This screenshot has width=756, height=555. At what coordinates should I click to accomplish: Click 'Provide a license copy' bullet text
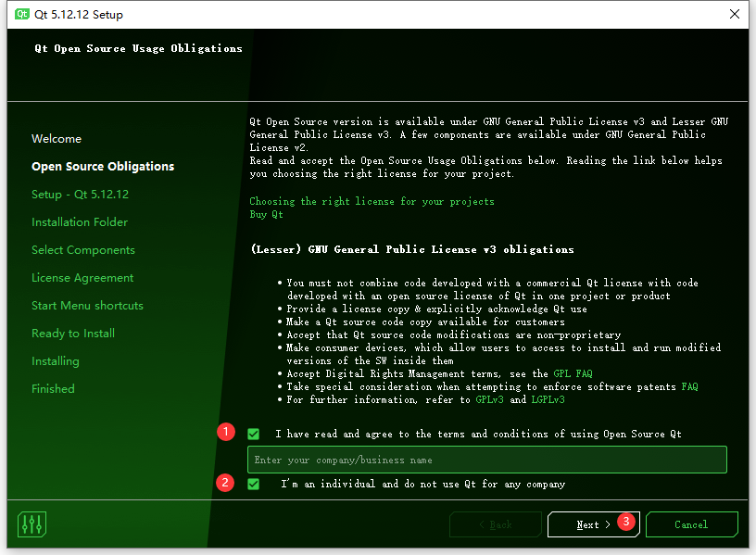point(436,309)
